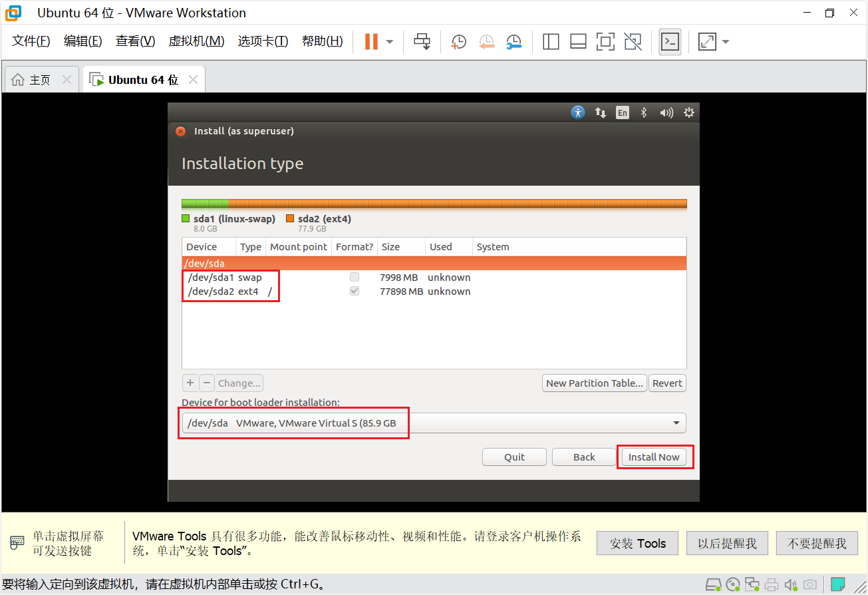Click the printer status bar icon

pyautogui.click(x=772, y=585)
